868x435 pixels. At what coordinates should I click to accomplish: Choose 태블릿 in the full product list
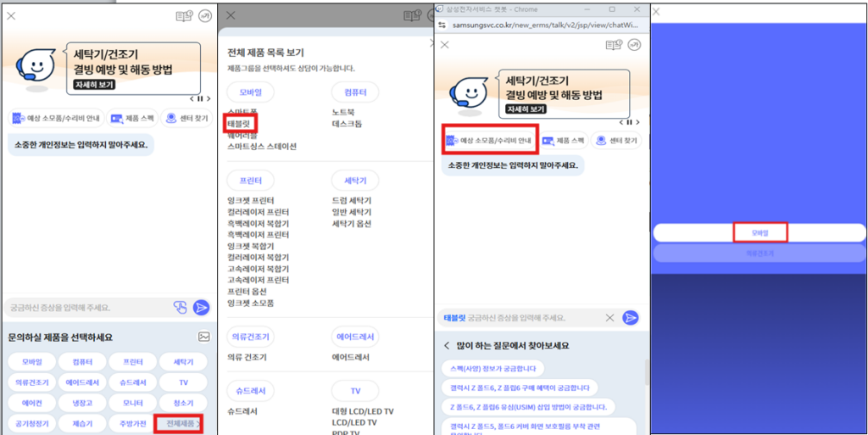point(239,124)
